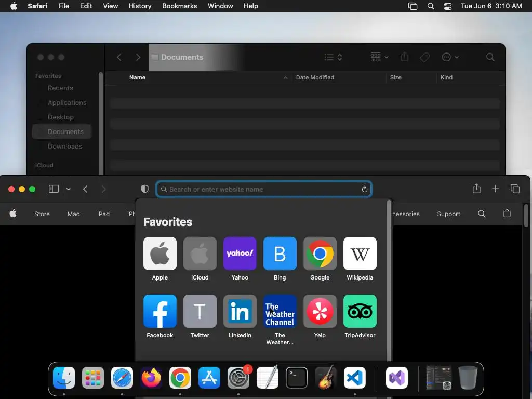
Task: Go back in Finder window
Action: (119, 57)
